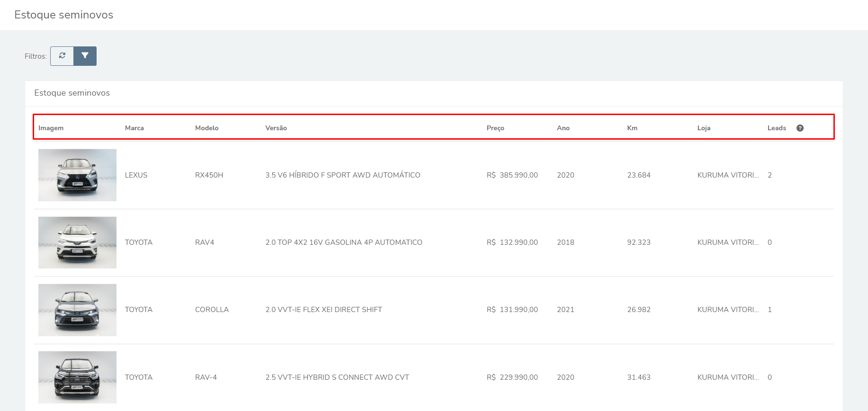This screenshot has width=868, height=411.
Task: Click the Estoque seminovos page title
Action: click(x=64, y=15)
